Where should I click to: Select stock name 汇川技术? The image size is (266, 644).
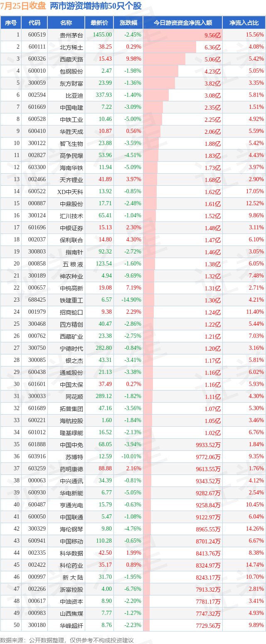click(x=71, y=216)
